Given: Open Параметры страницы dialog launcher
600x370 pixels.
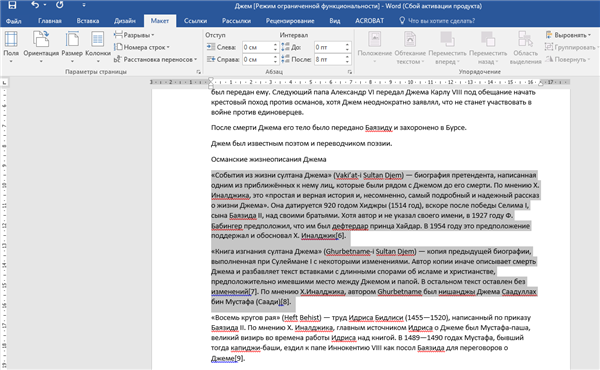Looking at the screenshot, I should pos(198,72).
